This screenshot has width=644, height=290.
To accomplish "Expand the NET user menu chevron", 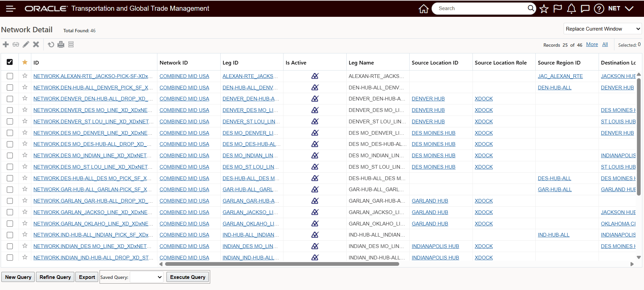I will 629,9.
